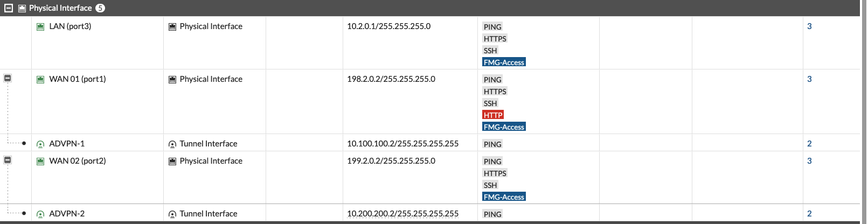
Task: Click the IP address 198.2.0.2/255.255.255.0
Action: tap(391, 79)
